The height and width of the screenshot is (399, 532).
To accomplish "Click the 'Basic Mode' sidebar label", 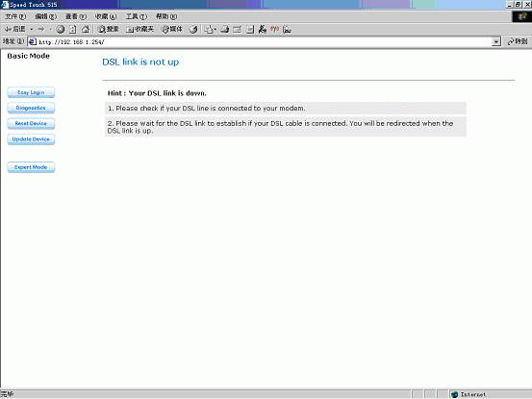I will [x=29, y=56].
